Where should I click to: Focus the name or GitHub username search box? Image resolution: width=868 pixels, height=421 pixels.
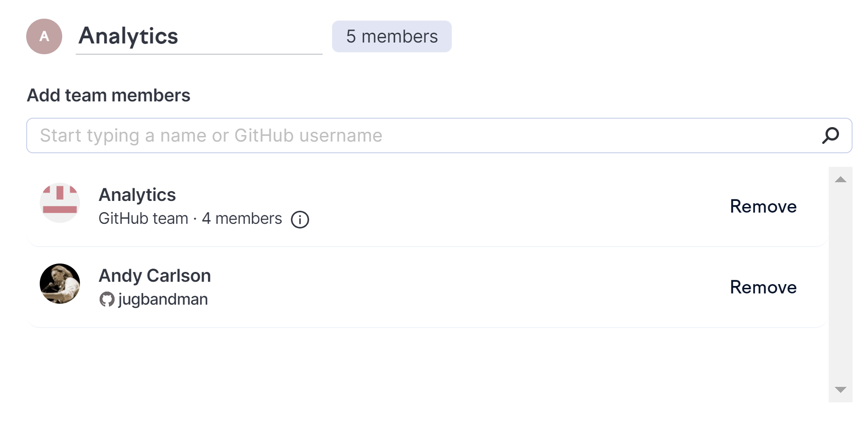click(421, 136)
